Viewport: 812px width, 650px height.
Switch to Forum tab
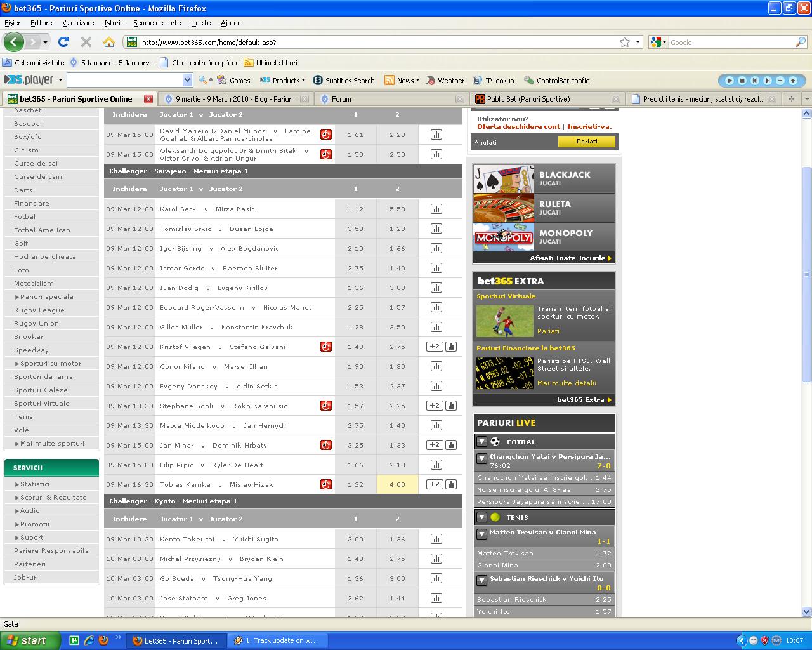pyautogui.click(x=391, y=99)
